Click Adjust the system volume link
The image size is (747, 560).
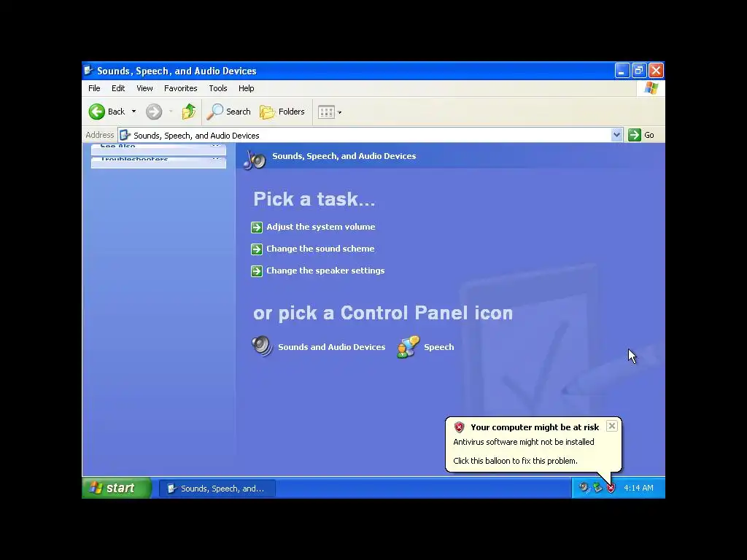point(321,227)
